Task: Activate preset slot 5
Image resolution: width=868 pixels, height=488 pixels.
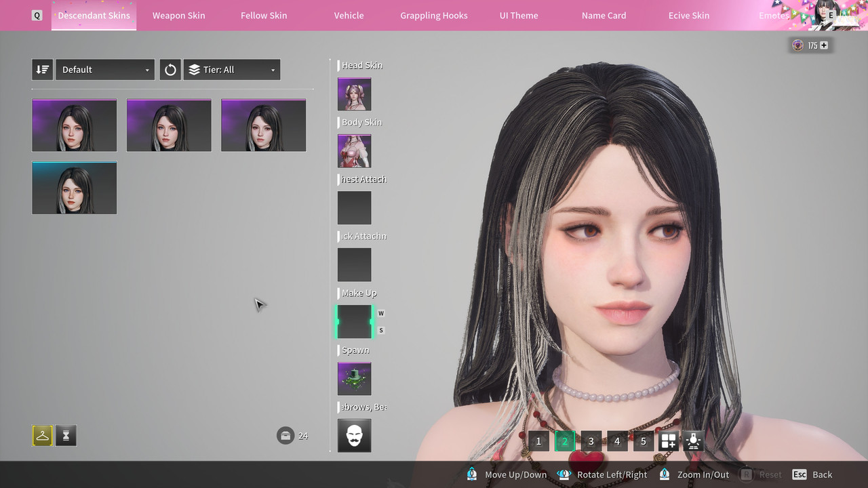Action: [644, 441]
